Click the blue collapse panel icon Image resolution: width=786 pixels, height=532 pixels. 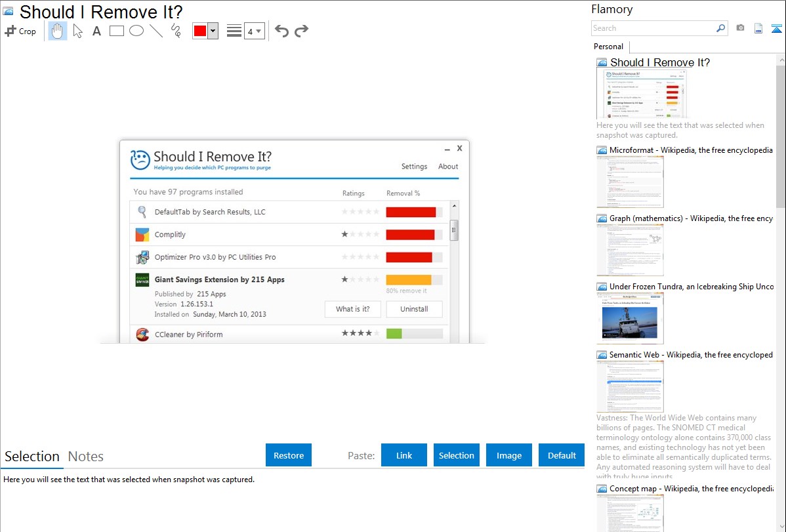coord(776,29)
